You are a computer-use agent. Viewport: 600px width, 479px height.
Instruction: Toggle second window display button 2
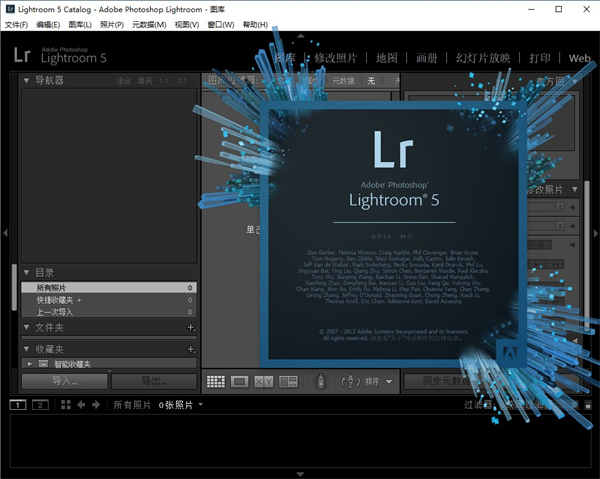(40, 405)
